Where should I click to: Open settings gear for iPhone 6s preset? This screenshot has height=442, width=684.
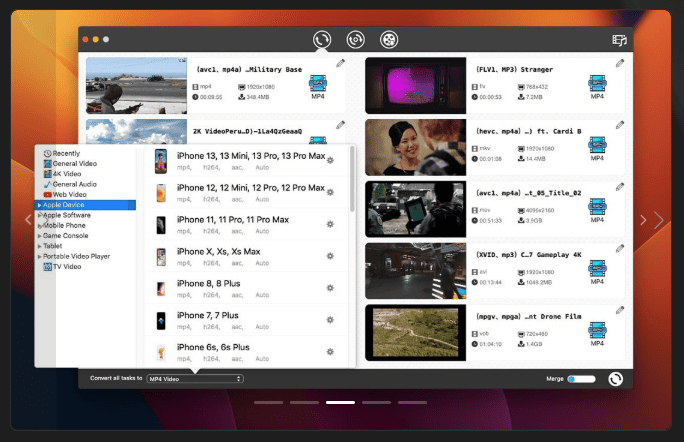pyautogui.click(x=330, y=351)
